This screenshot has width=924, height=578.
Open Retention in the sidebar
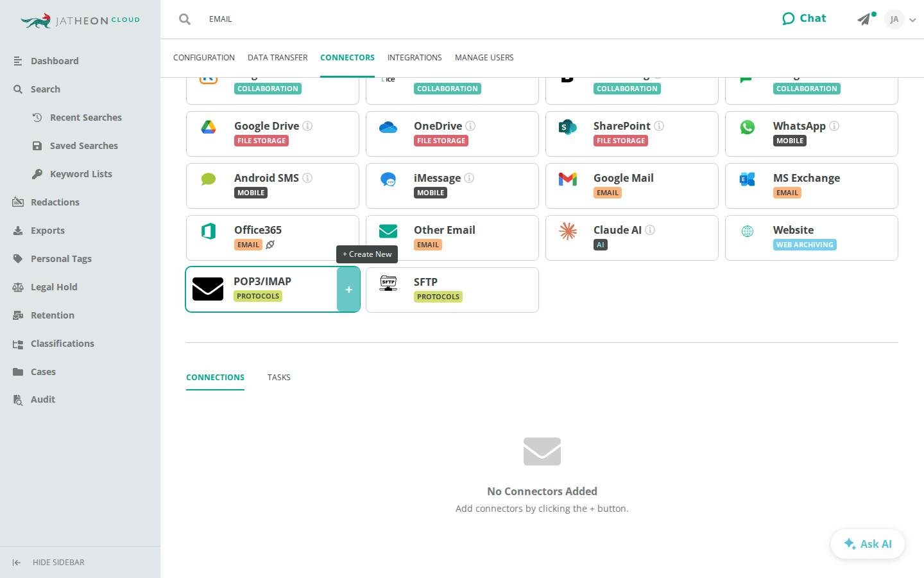(53, 315)
